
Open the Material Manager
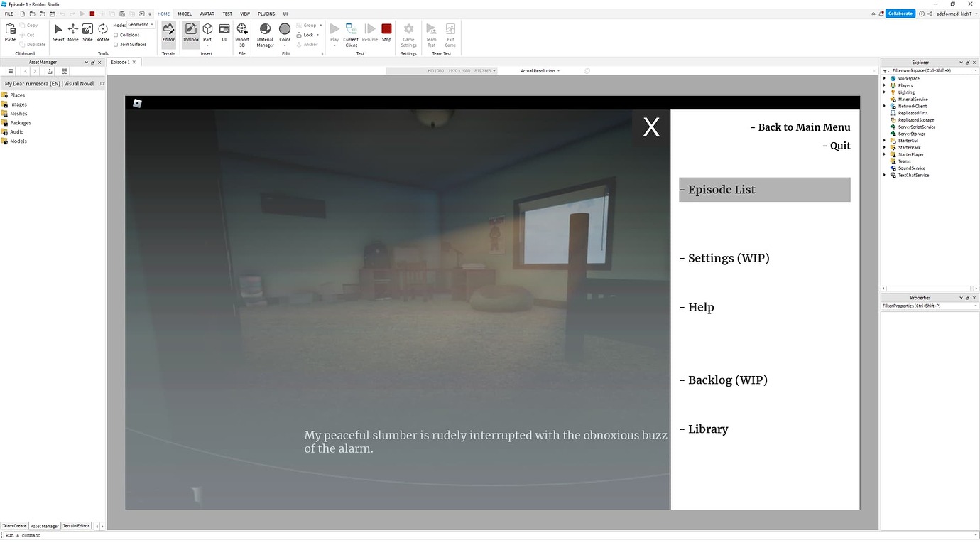point(264,35)
